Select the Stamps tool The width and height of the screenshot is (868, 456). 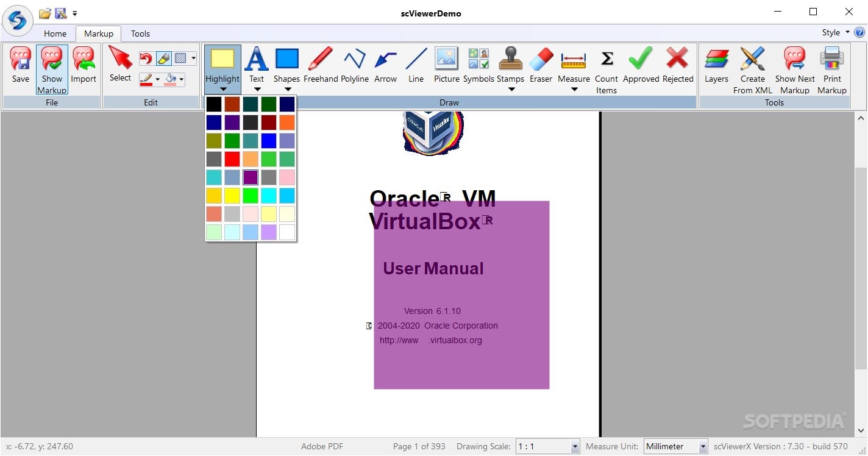point(510,65)
